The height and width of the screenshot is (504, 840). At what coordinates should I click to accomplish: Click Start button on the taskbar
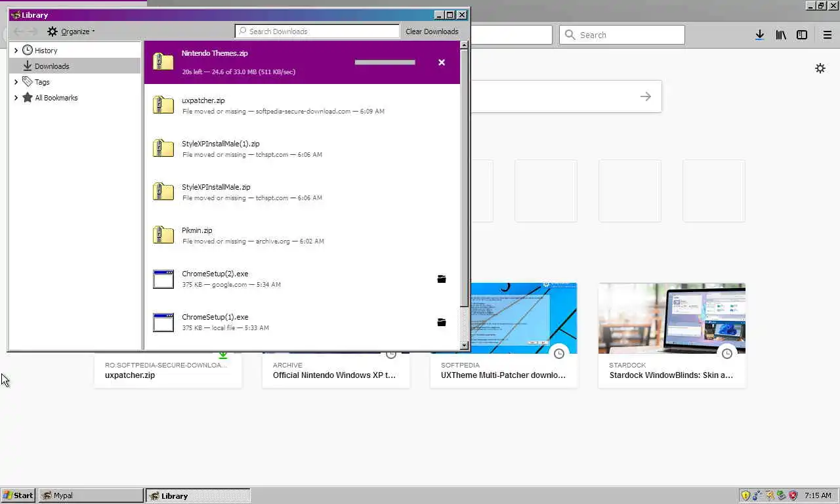point(18,495)
